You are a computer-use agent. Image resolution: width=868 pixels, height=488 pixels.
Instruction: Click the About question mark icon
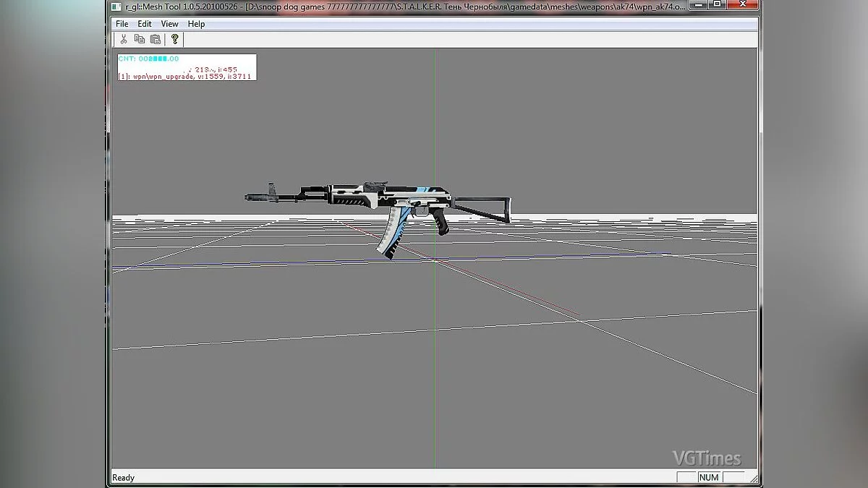(x=174, y=39)
